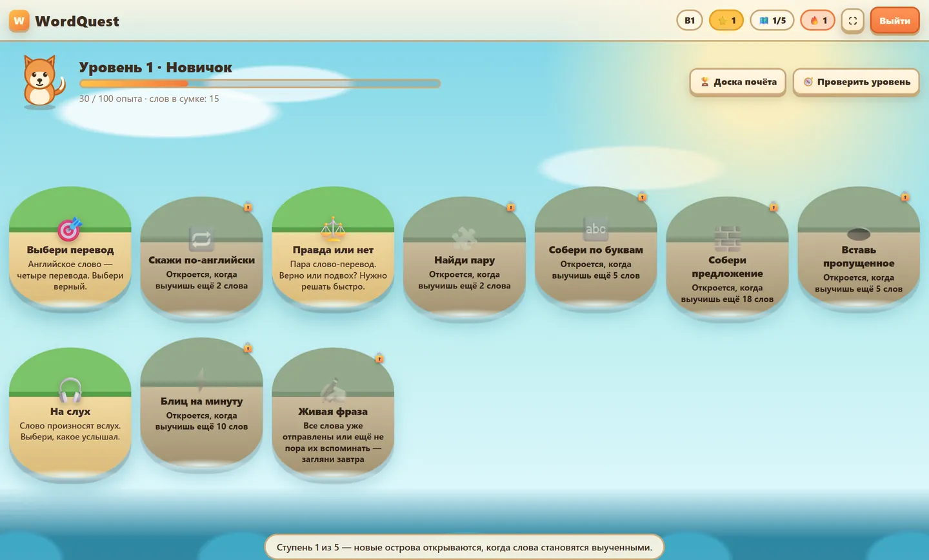Click the Ступень 1 из 5 hint banner
929x560 pixels.
464,547
